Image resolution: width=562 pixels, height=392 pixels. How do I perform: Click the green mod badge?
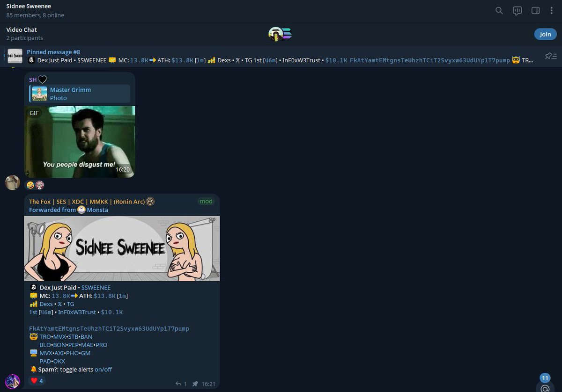coord(206,202)
